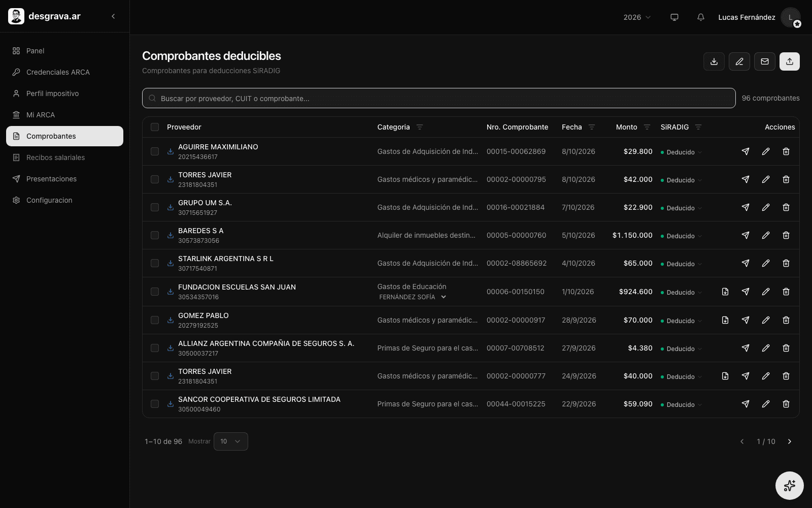Go to Panel in the sidebar
This screenshot has width=812, height=508.
point(64,51)
